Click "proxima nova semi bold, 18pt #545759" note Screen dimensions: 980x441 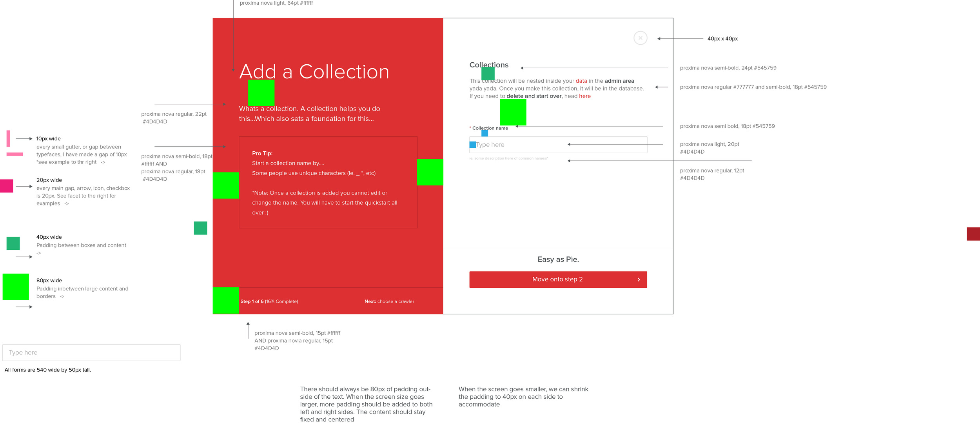click(x=727, y=126)
